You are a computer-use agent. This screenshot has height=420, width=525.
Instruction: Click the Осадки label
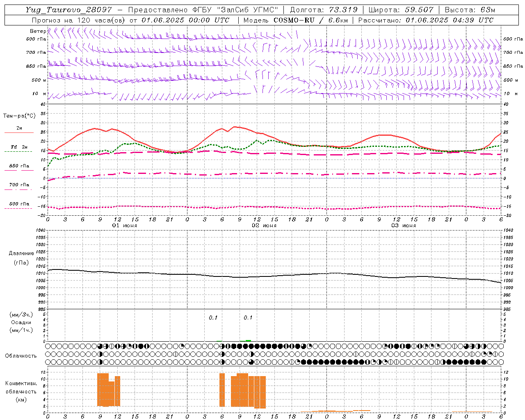point(21,322)
